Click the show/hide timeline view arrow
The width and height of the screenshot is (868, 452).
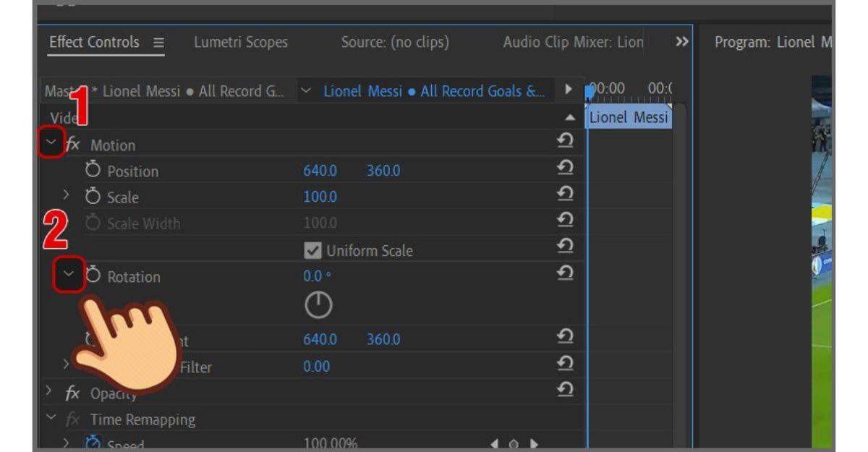coord(569,90)
